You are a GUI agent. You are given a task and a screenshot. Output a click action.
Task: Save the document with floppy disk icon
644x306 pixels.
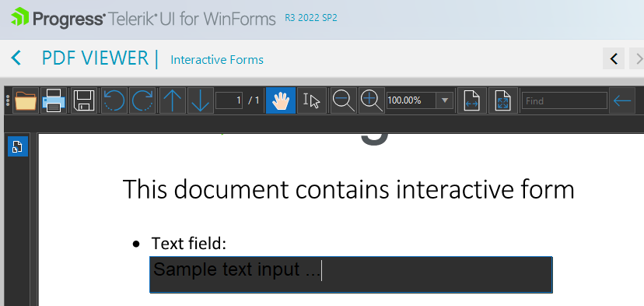(84, 100)
